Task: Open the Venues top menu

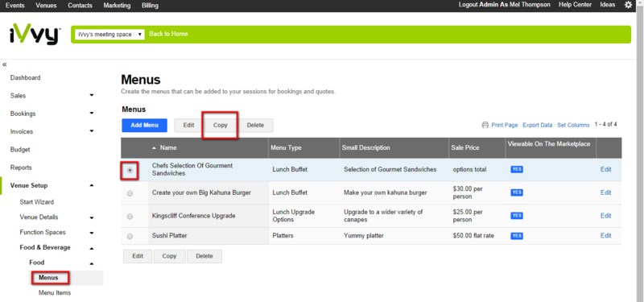Action: pos(46,6)
